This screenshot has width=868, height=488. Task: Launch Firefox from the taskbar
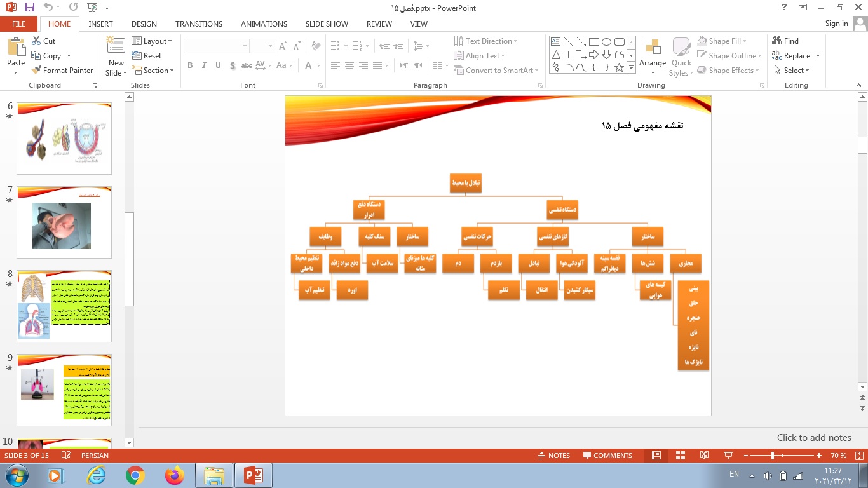173,475
